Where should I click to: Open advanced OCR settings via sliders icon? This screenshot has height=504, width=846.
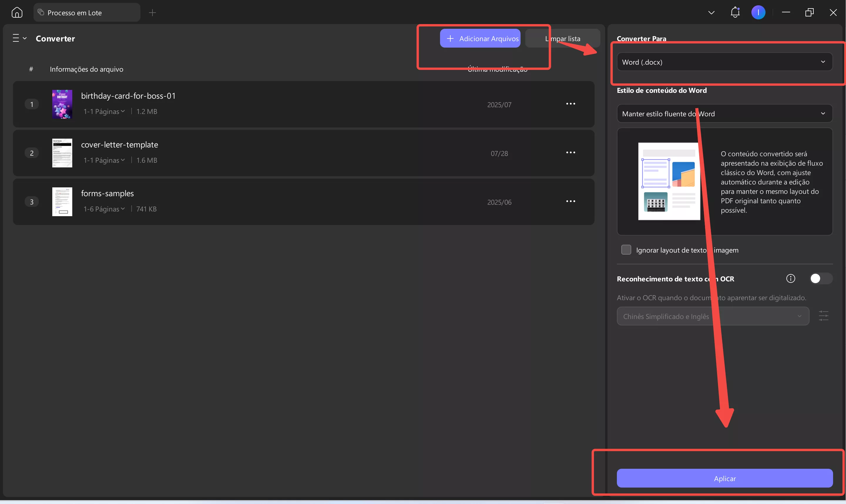pyautogui.click(x=824, y=316)
